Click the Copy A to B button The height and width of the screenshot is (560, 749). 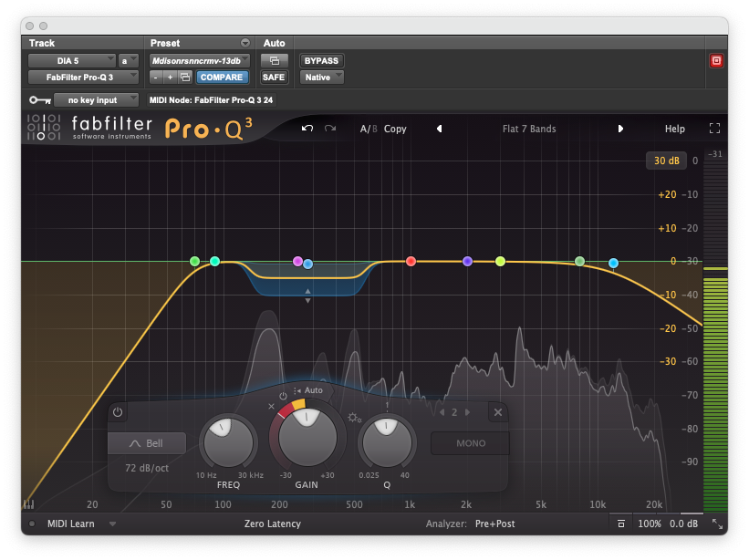[x=395, y=129]
